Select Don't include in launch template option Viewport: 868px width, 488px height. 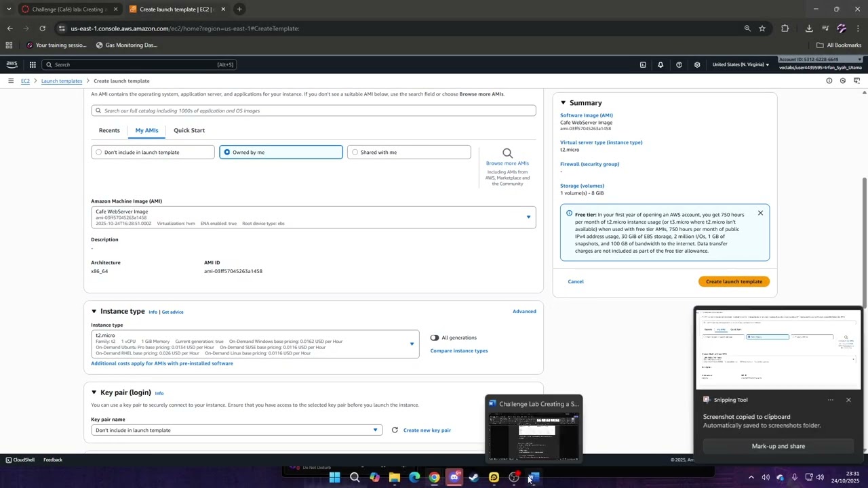153,152
